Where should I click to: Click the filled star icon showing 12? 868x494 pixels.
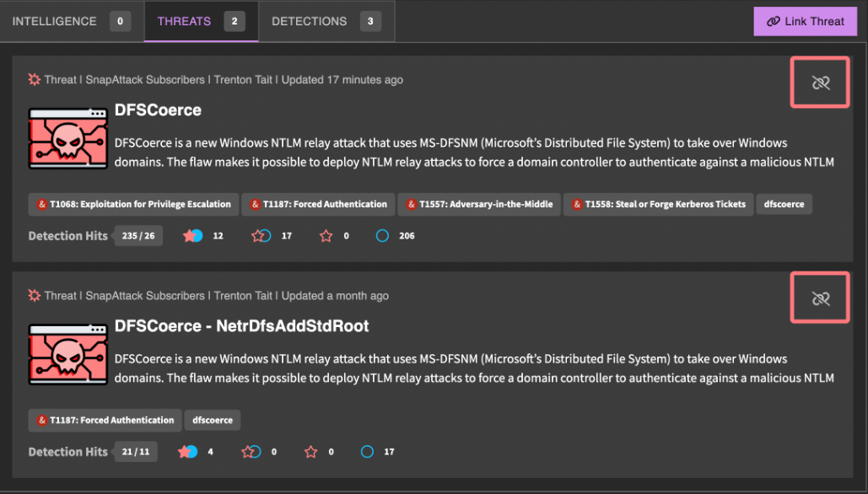192,236
